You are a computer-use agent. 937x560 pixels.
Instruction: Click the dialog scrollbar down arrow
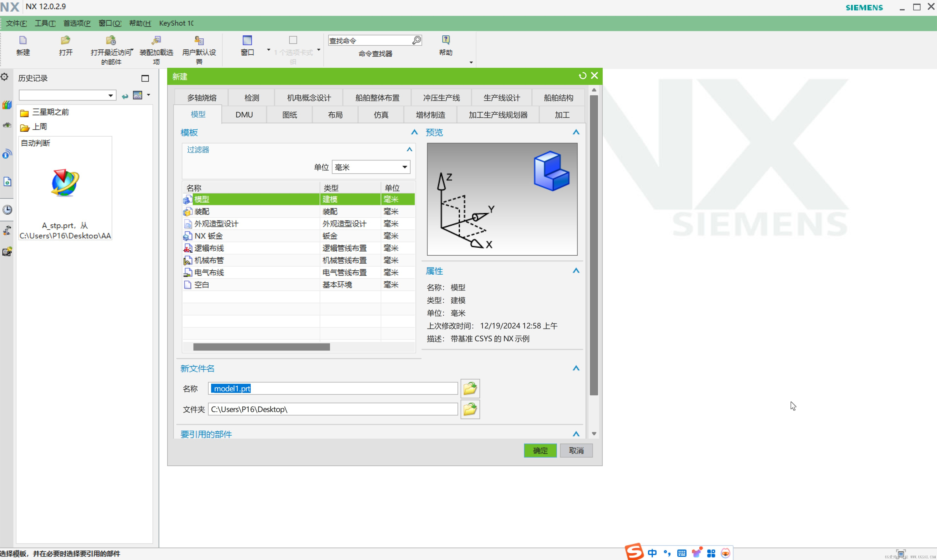pos(594,434)
